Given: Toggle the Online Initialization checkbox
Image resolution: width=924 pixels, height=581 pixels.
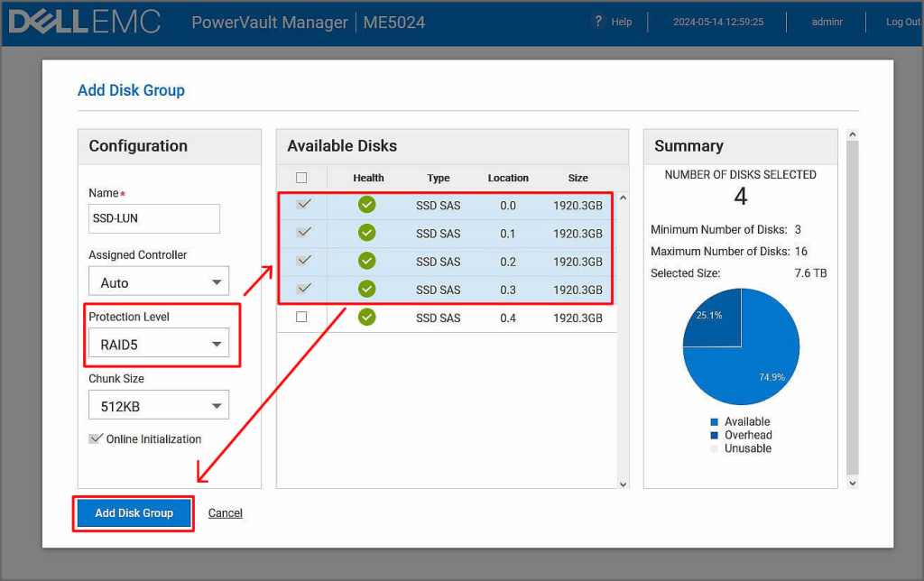Looking at the screenshot, I should pos(96,438).
